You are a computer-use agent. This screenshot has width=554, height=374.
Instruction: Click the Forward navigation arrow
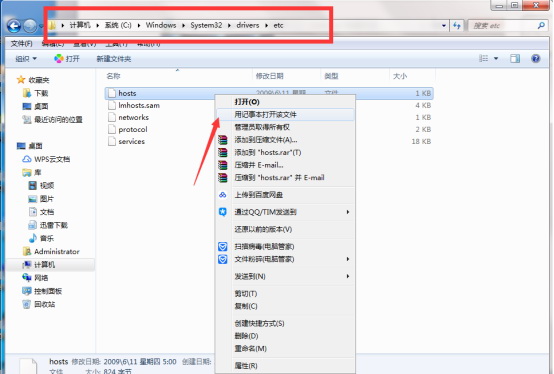[30, 26]
